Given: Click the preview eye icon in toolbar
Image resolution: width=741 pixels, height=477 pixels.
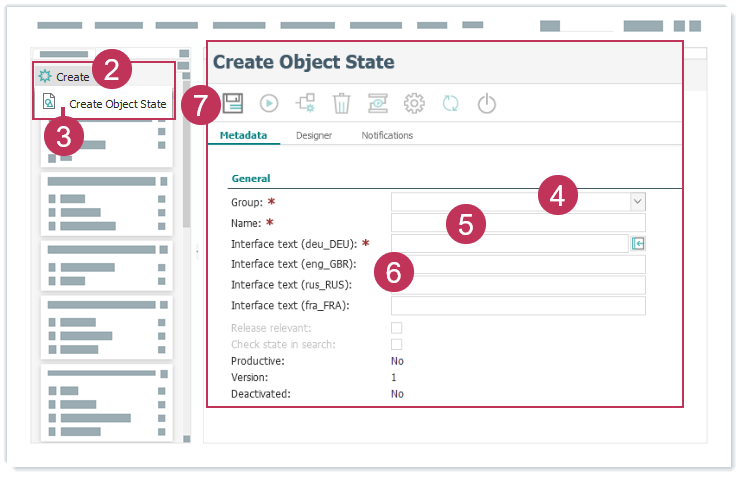Looking at the screenshot, I should coord(377,102).
